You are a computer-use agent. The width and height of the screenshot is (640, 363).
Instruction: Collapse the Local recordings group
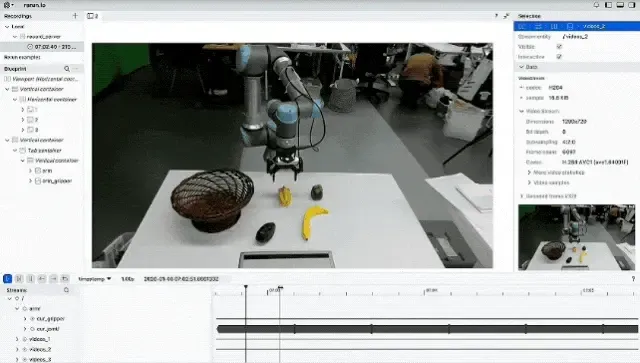[7, 27]
